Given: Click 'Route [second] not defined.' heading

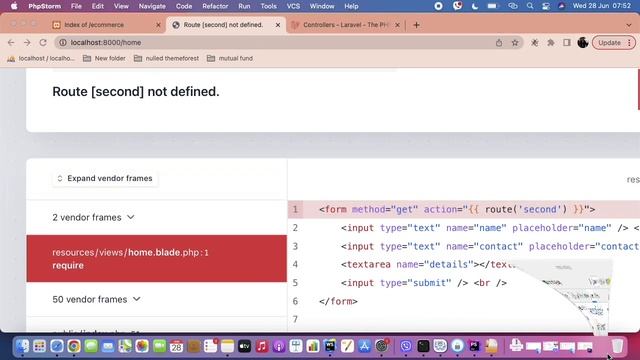Looking at the screenshot, I should pos(136,91).
